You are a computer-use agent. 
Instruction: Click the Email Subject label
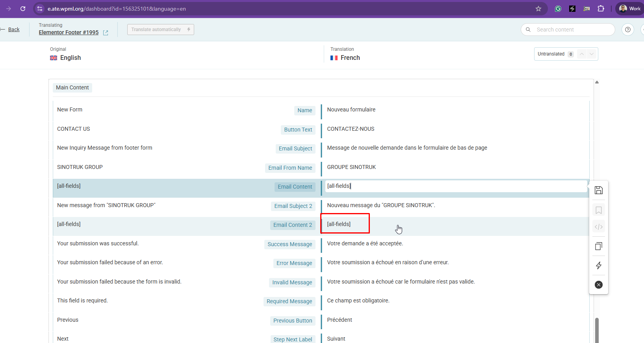[x=295, y=148]
